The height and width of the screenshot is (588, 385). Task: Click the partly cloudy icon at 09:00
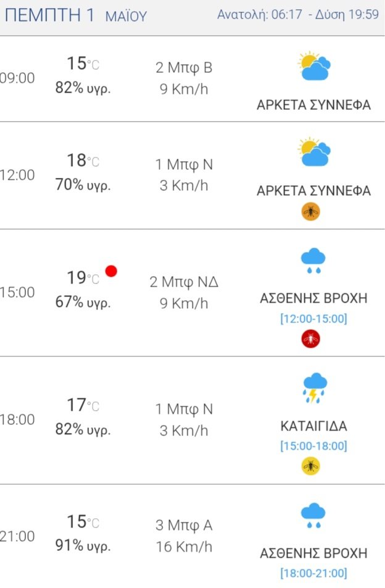click(x=314, y=66)
